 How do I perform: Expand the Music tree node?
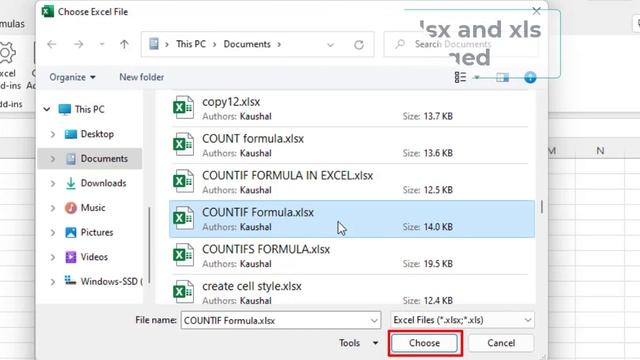[53, 208]
